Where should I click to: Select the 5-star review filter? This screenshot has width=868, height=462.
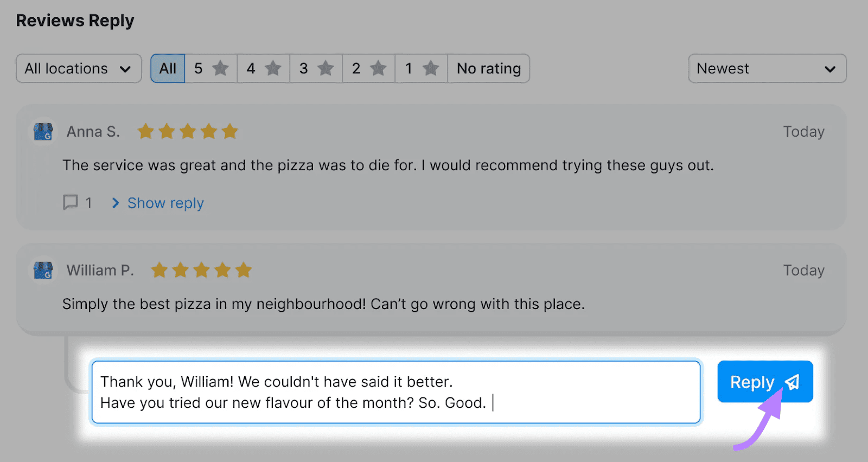click(x=210, y=68)
